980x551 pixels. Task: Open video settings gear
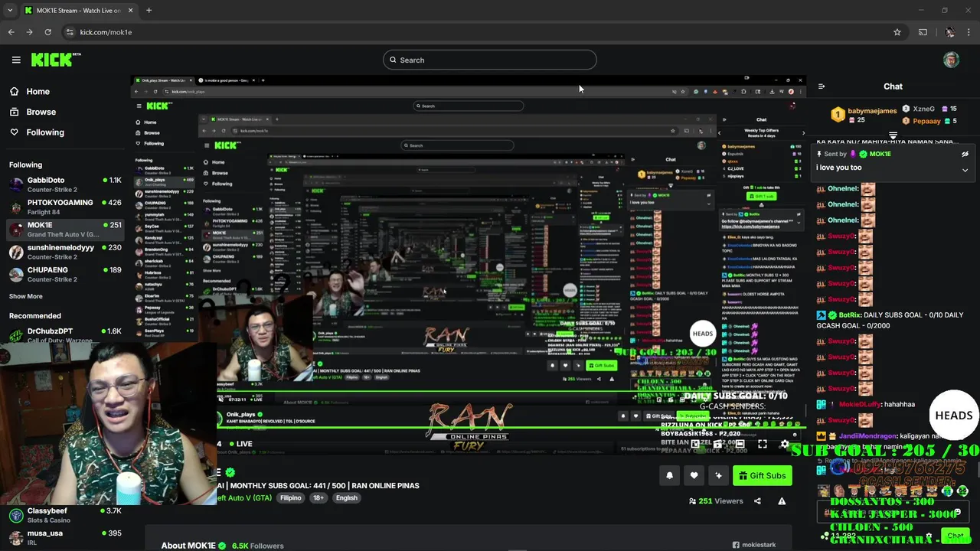coord(784,444)
